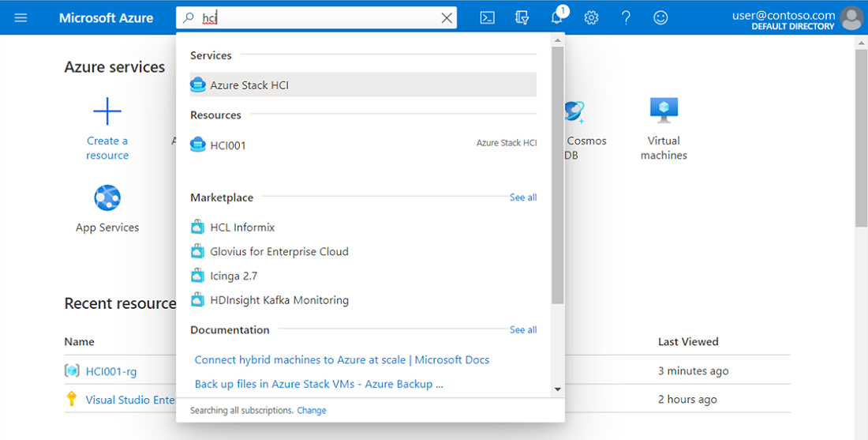
Task: Open portal settings gear
Action: 591,17
